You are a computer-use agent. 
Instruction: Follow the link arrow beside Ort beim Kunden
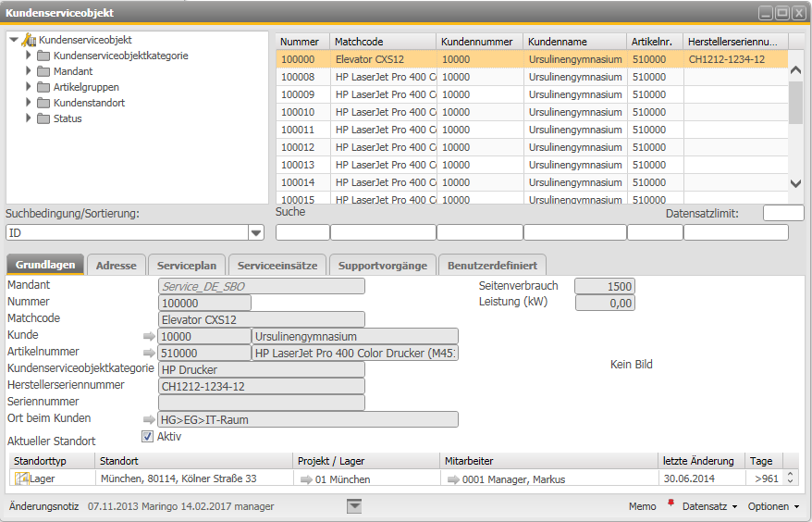[x=149, y=419]
